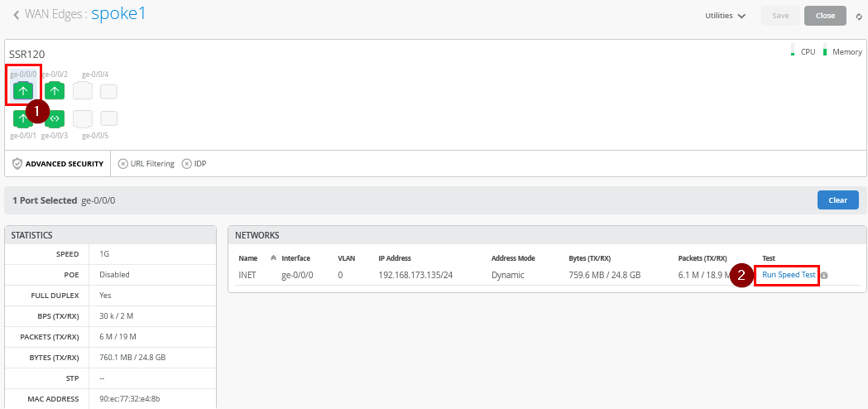Click the MAC address 90:ec:77:32:e4:8b
Image resolution: width=868 pixels, height=409 pixels.
point(130,398)
